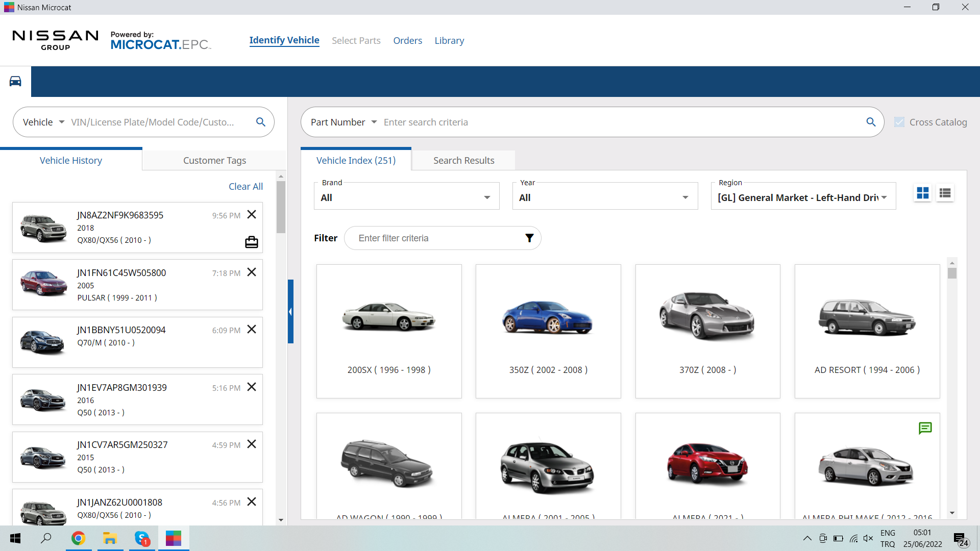980x551 pixels.
Task: Open File Explorer from the taskbar
Action: (x=110, y=538)
